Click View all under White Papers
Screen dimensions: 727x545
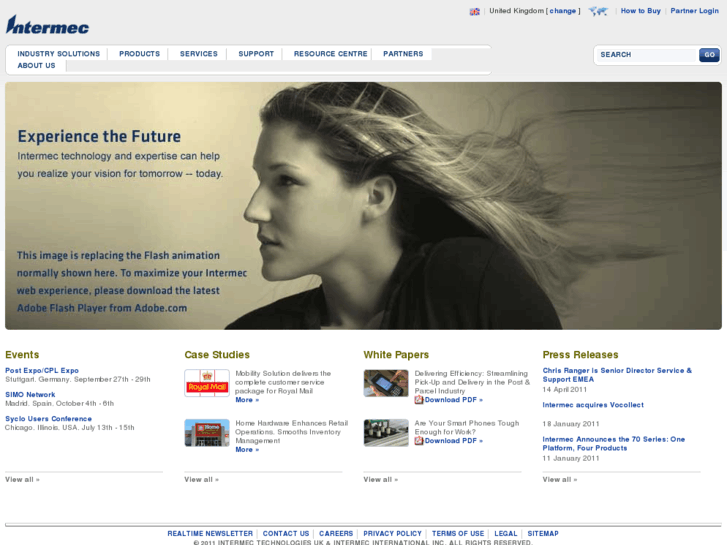[x=381, y=480]
